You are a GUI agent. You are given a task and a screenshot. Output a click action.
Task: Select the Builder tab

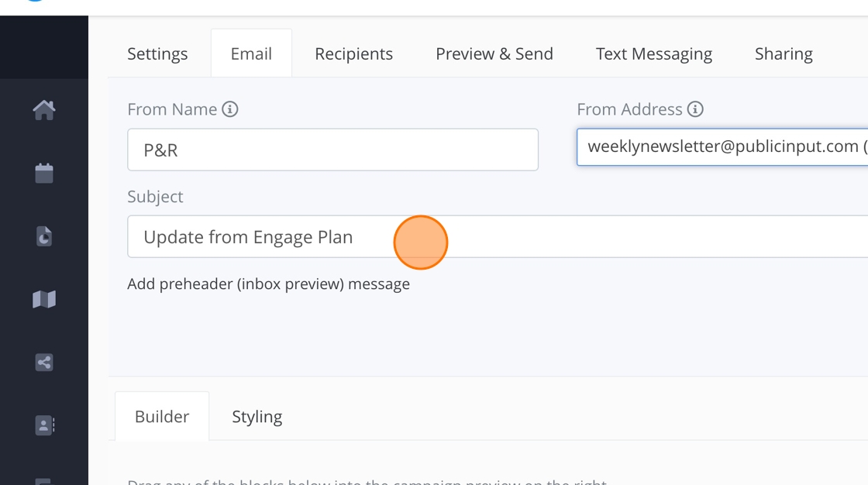(x=162, y=416)
